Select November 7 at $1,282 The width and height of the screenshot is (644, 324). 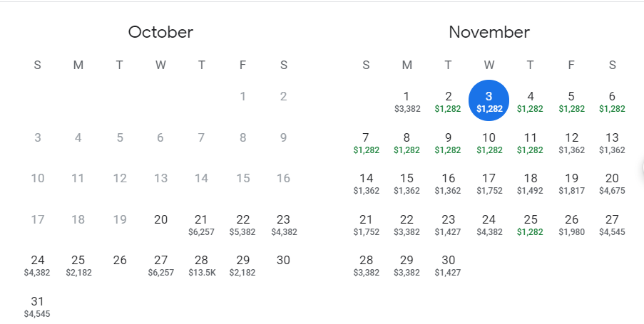(366, 142)
